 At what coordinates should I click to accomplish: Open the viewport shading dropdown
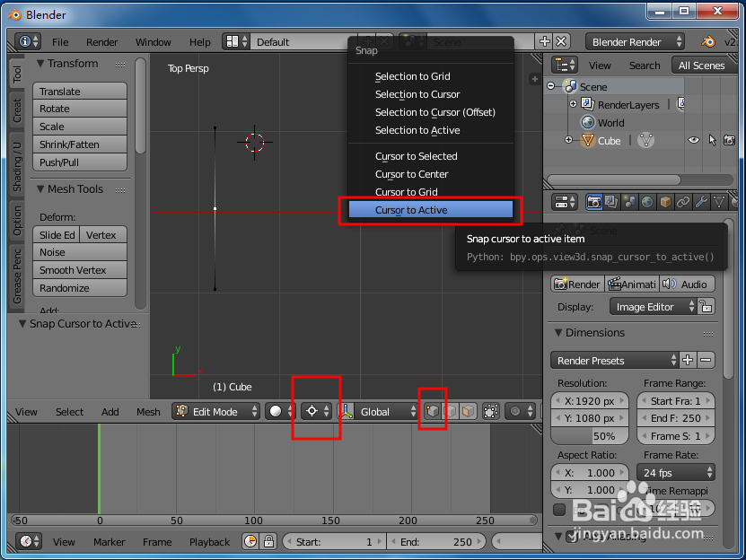click(x=280, y=411)
